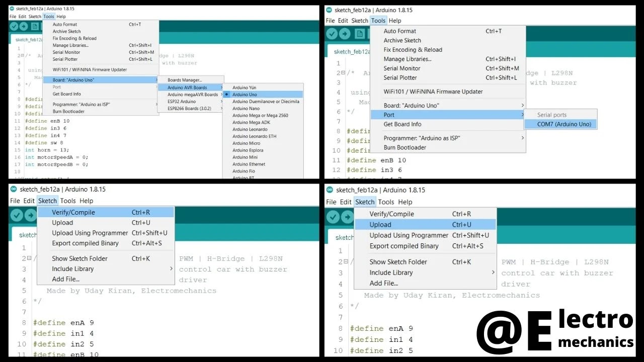Click Add File... in Verify/Compile-highlighted window
Image resolution: width=644 pixels, height=362 pixels.
click(x=65, y=279)
